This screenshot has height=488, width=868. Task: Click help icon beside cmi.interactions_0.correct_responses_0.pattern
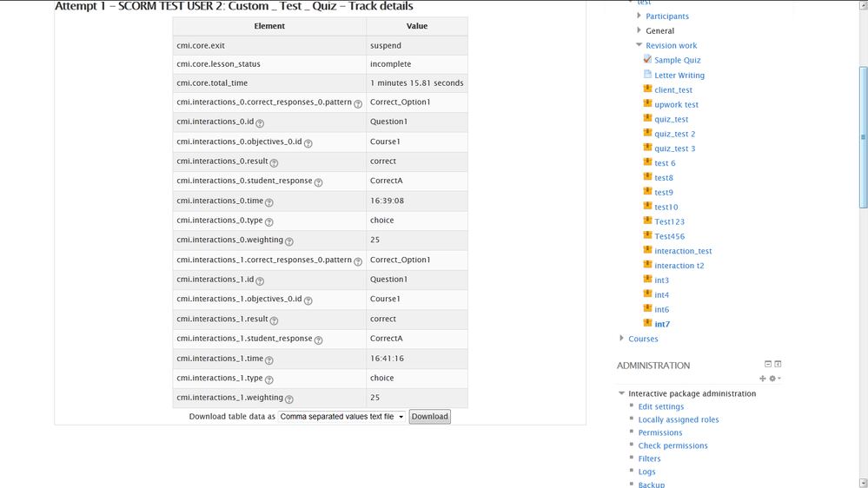point(358,104)
